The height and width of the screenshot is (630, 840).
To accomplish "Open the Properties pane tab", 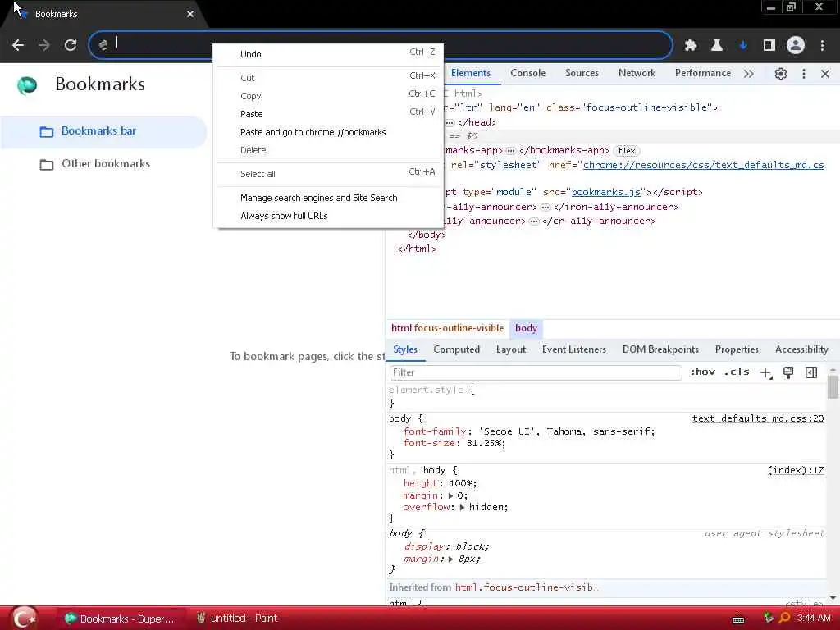I will click(x=737, y=349).
